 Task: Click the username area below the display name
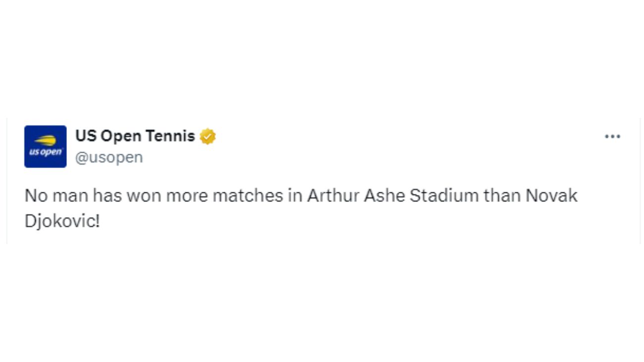coord(109,157)
